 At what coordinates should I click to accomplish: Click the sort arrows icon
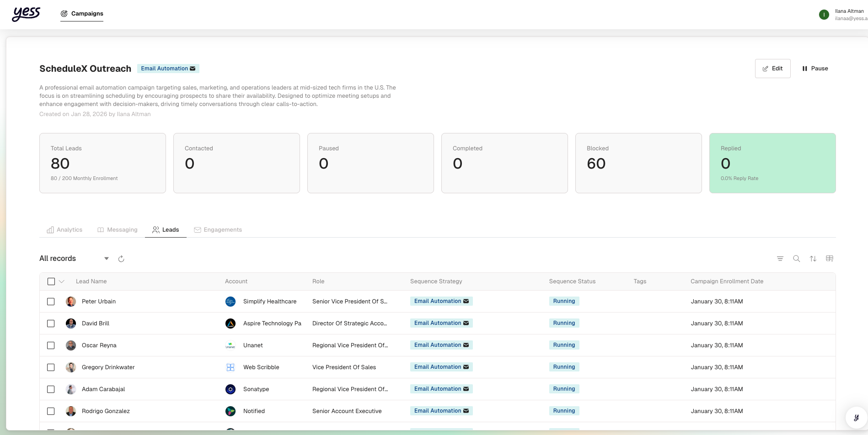[813, 259]
